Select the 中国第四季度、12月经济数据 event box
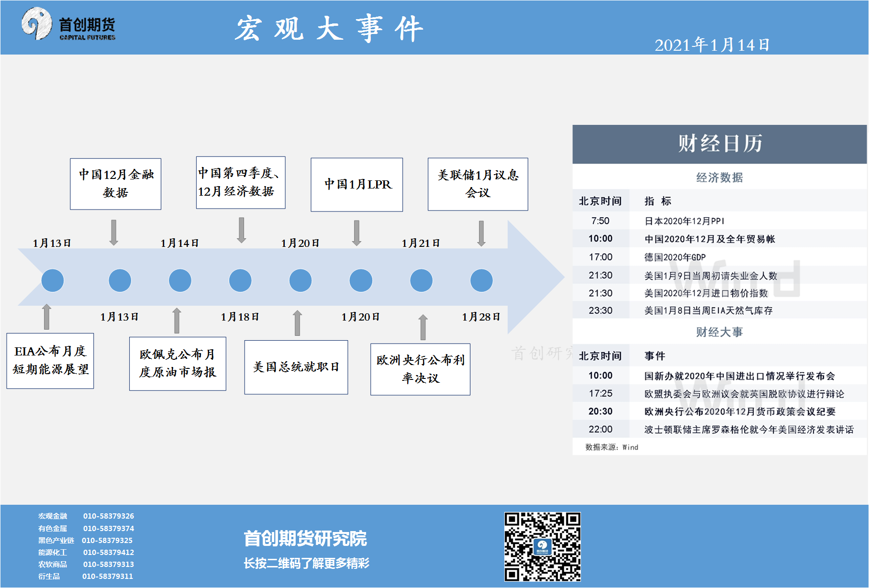 [241, 182]
